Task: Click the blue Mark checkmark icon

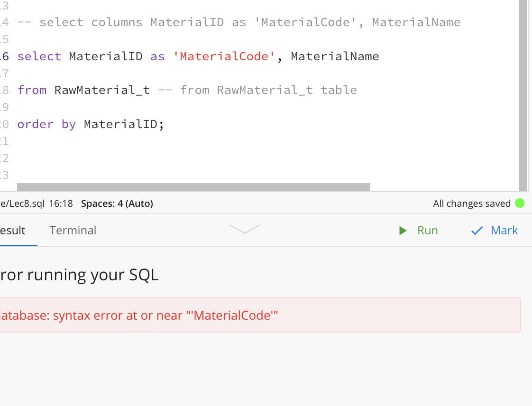Action: click(x=477, y=231)
